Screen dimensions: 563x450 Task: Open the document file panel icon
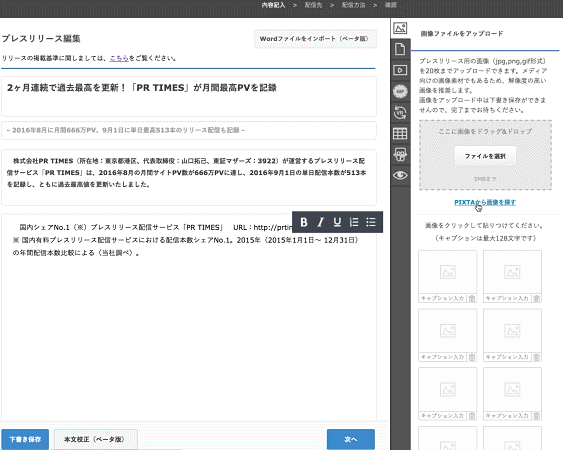(x=400, y=49)
